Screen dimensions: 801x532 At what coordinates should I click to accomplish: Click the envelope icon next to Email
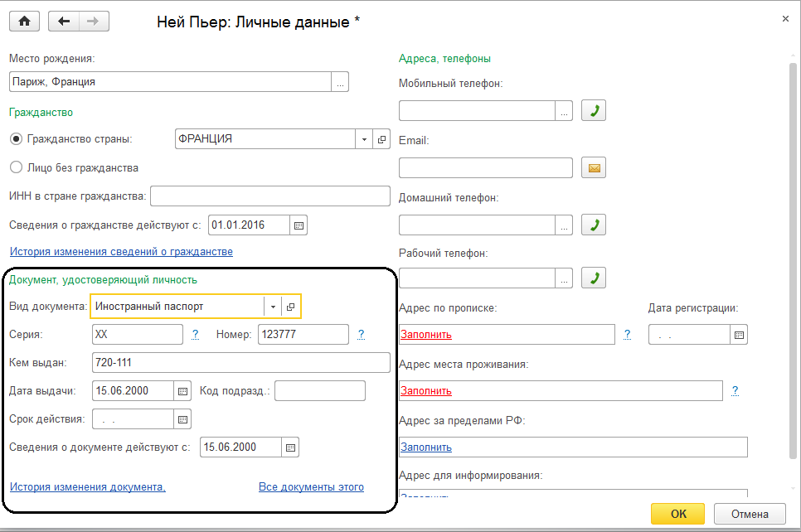point(593,168)
